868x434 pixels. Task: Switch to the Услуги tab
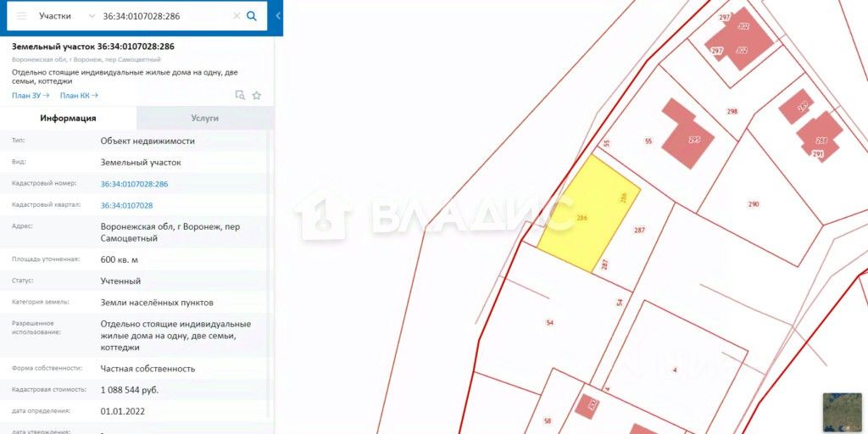click(205, 118)
